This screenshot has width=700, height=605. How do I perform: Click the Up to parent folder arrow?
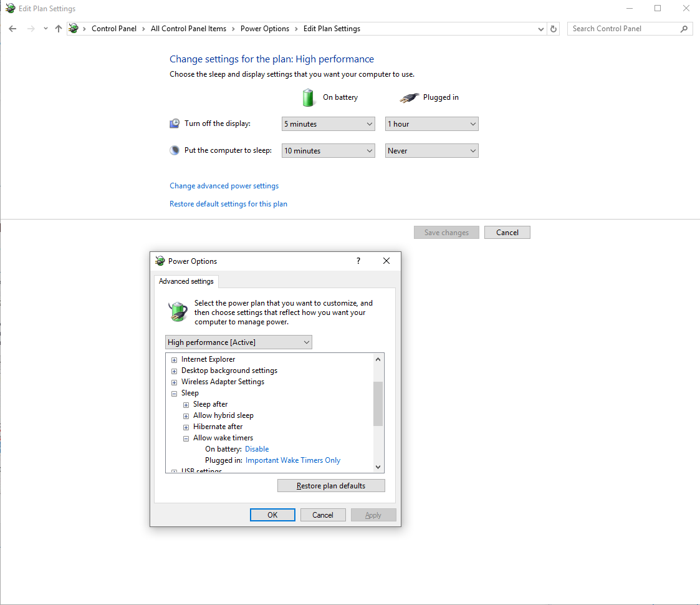(59, 29)
